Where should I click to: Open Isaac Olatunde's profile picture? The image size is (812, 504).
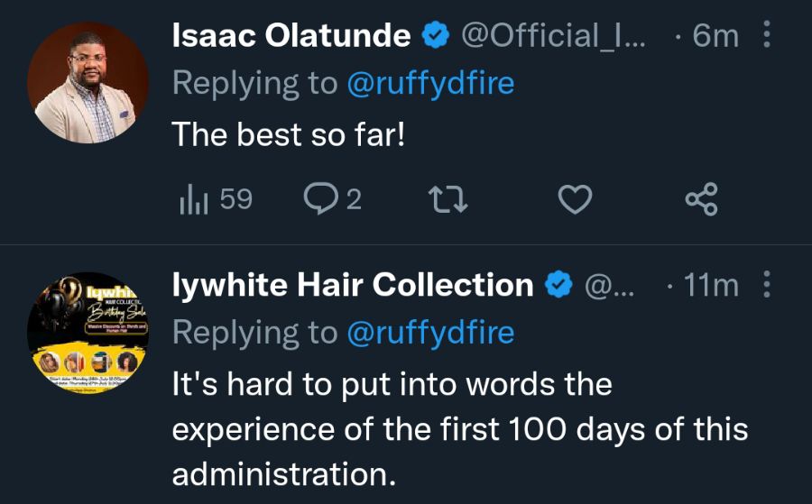[x=88, y=83]
